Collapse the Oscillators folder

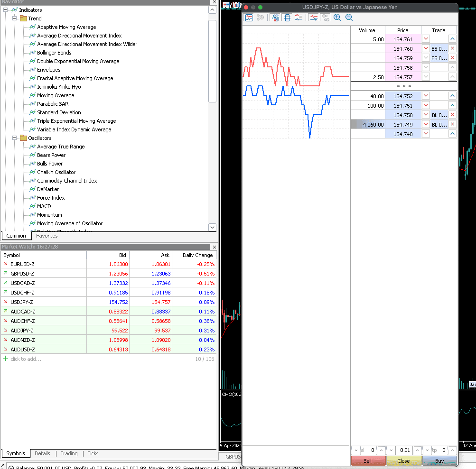point(15,138)
